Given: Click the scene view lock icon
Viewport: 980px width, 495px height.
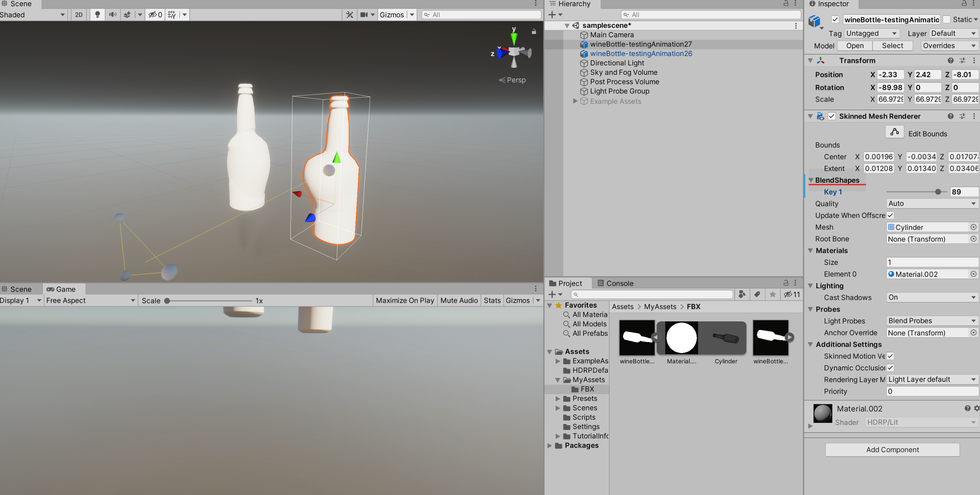Looking at the screenshot, I should tap(534, 32).
